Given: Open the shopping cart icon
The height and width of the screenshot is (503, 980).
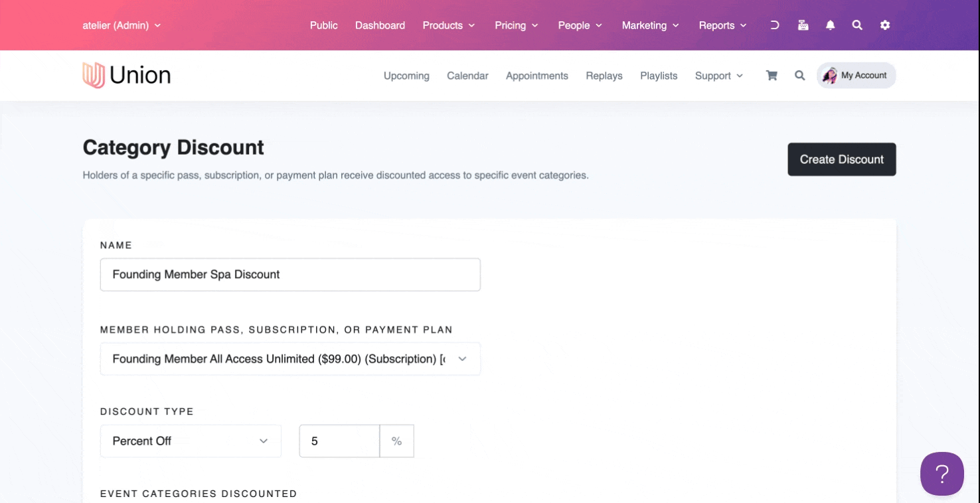Looking at the screenshot, I should point(772,76).
